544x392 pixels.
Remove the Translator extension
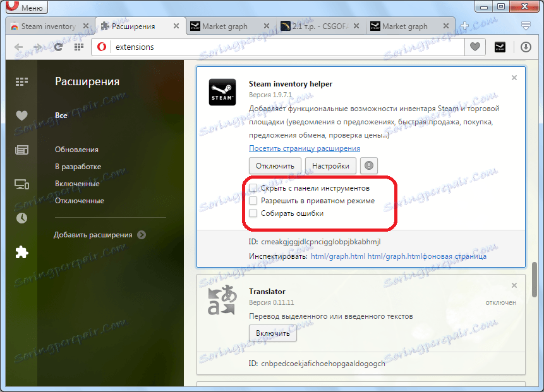click(514, 285)
